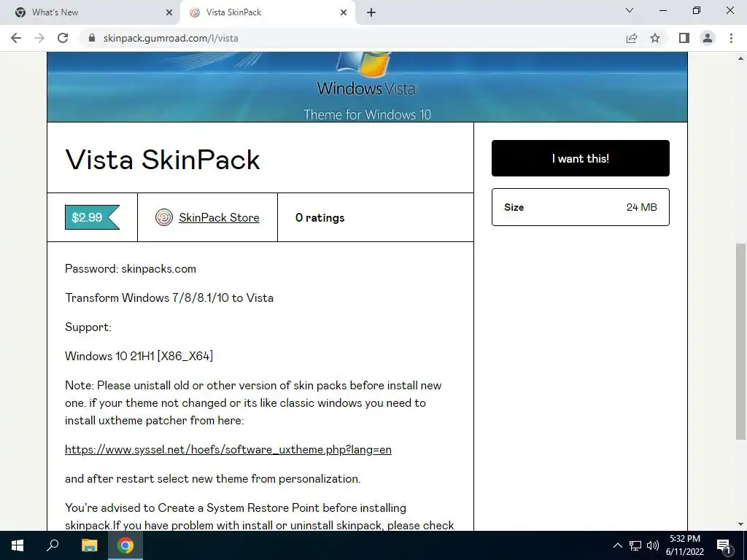The width and height of the screenshot is (747, 560).
Task: Switch to the What's New tab
Action: point(90,12)
